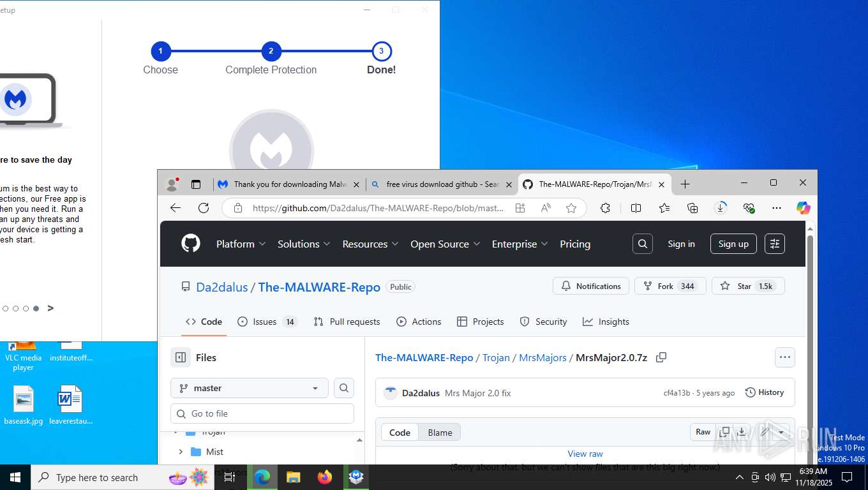The height and width of the screenshot is (490, 868).
Task: Open the Collections icon in Edge toolbar
Action: pos(692,208)
